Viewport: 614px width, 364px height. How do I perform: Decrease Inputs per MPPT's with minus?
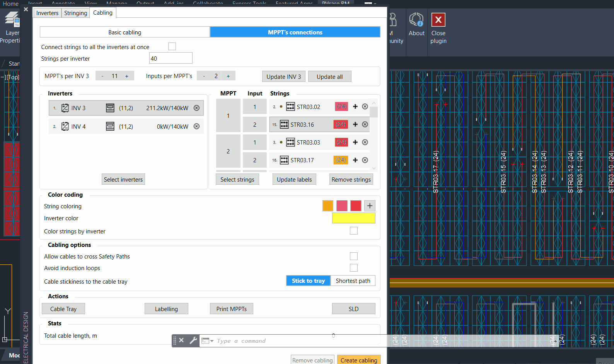click(204, 76)
